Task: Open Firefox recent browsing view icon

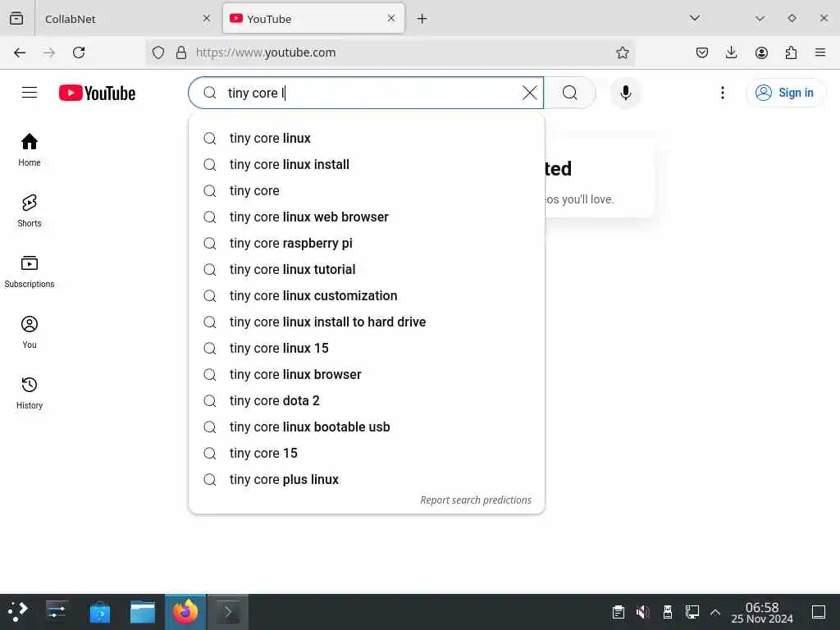Action: (x=16, y=18)
